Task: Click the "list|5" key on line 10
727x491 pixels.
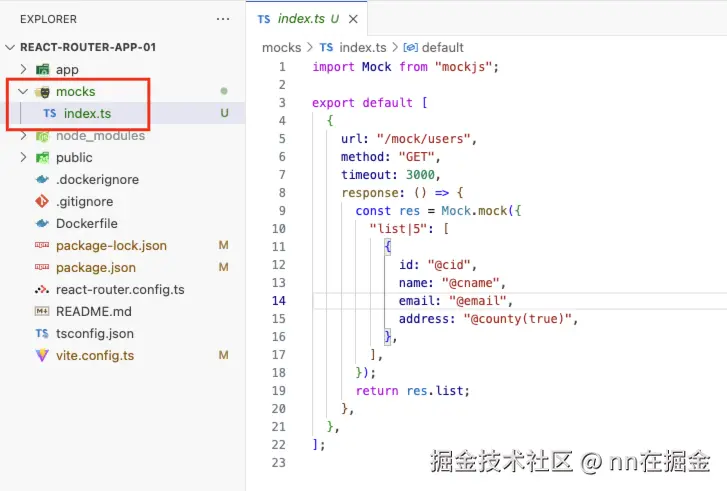Action: 398,229
